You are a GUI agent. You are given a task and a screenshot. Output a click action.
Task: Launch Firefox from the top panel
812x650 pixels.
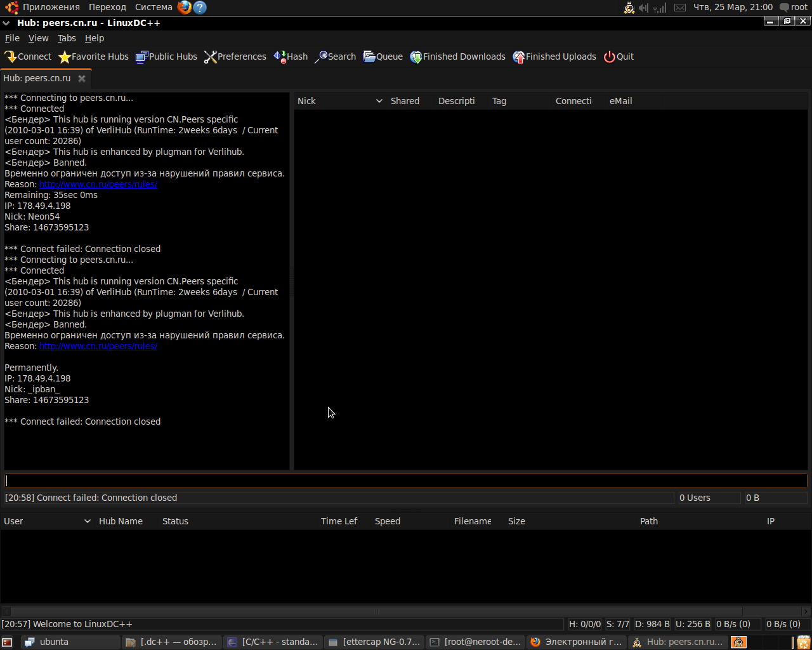point(185,7)
